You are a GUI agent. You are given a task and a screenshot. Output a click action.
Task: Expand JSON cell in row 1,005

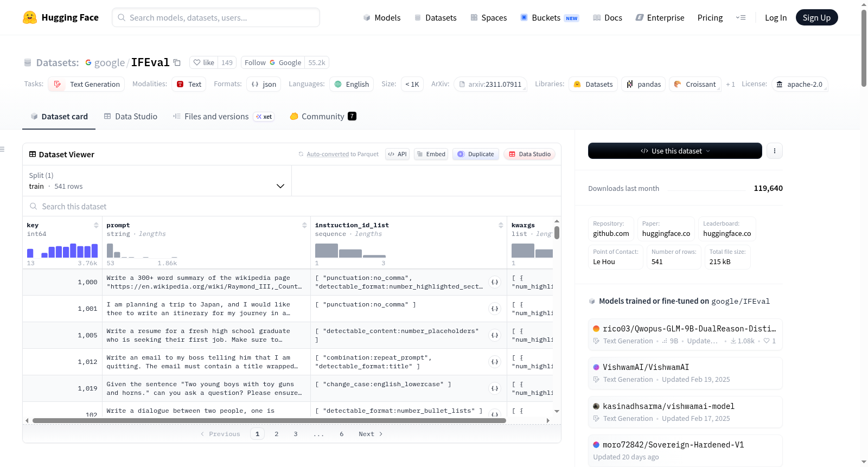pos(495,335)
